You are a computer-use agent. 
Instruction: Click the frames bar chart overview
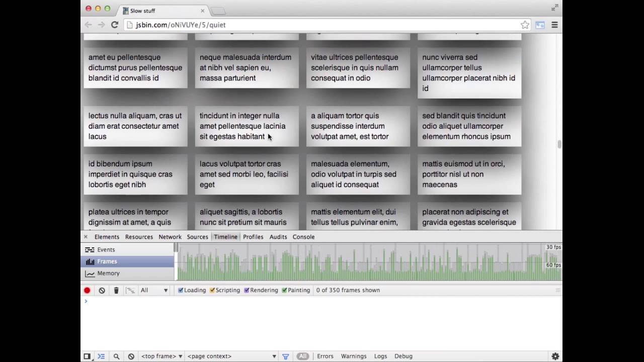(369, 261)
